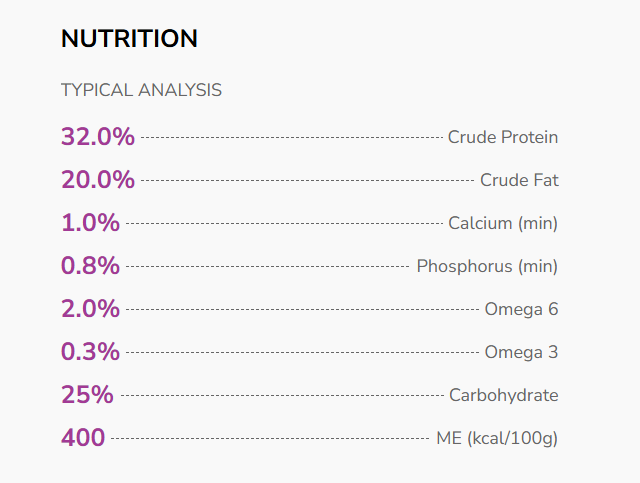Select the 32.0% protein value
Viewport: 640px width, 483px height.
tap(98, 137)
